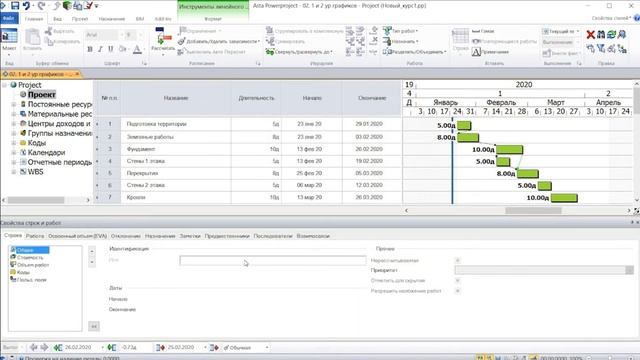The width and height of the screenshot is (640, 360).
Task: Click the green Кровля Gantt bar
Action: click(564, 198)
